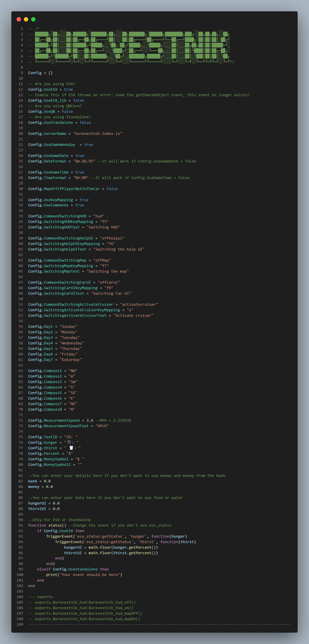Click the green maximize dot
This screenshot has height=644, width=309.
pos(33,19)
